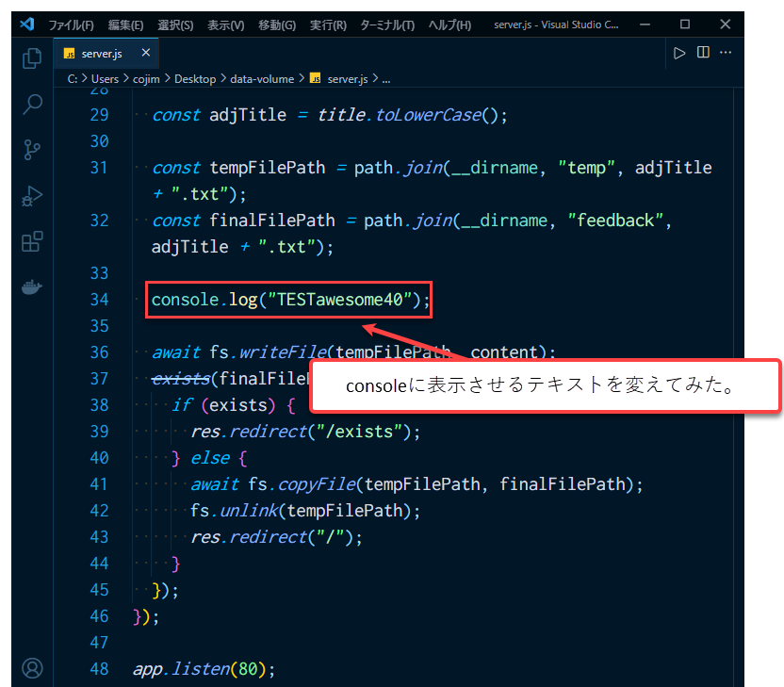Click the Desktop breadcrumb segment
The image size is (784, 687).
click(x=195, y=79)
